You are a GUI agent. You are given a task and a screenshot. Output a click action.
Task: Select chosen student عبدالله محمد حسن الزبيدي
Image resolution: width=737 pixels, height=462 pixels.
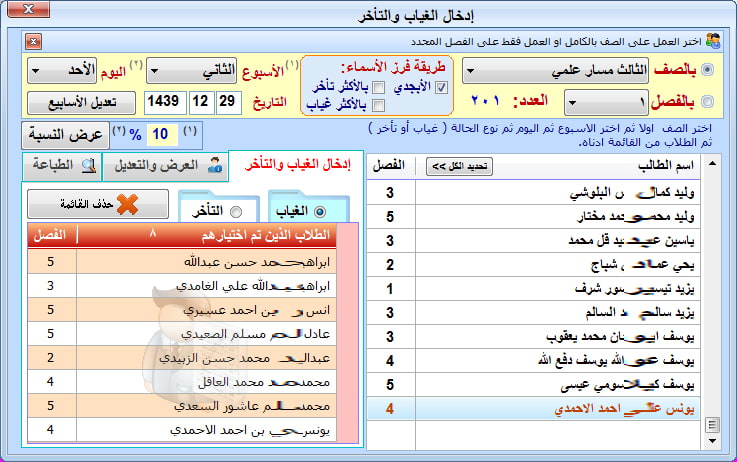pos(182,358)
